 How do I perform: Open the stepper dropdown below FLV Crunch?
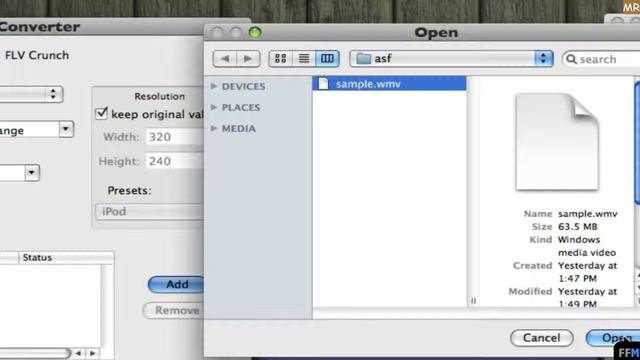point(53,94)
